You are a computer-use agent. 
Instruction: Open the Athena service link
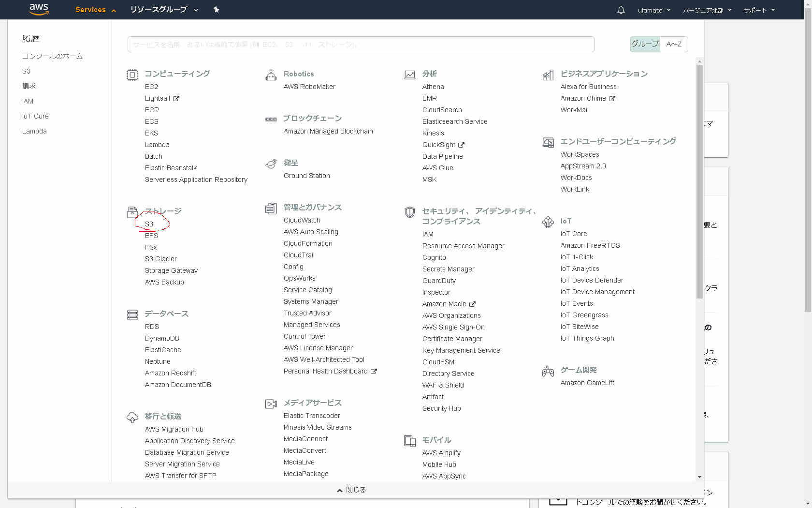pyautogui.click(x=433, y=87)
